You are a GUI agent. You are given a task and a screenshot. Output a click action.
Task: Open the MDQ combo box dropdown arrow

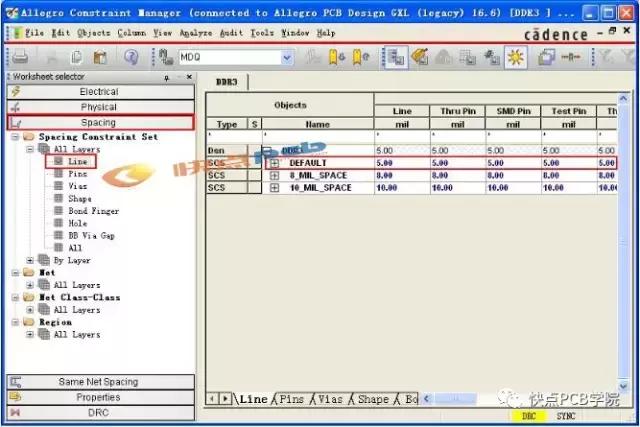coord(287,58)
